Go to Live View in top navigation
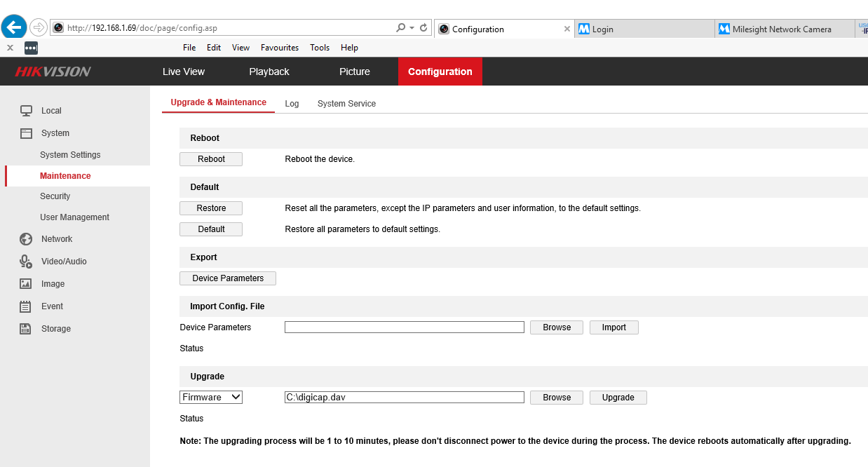868x467 pixels. point(184,72)
